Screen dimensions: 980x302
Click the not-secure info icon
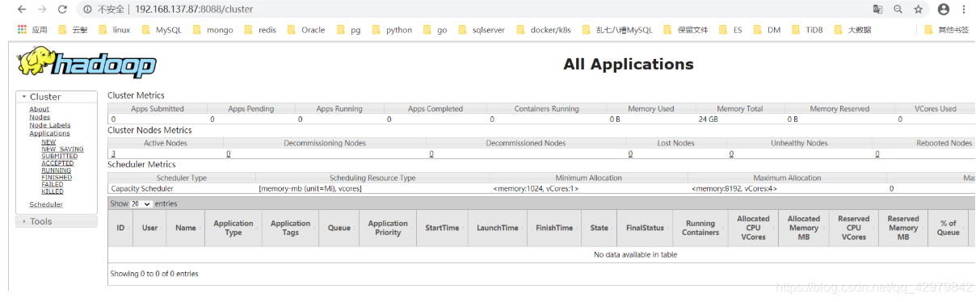coord(87,10)
